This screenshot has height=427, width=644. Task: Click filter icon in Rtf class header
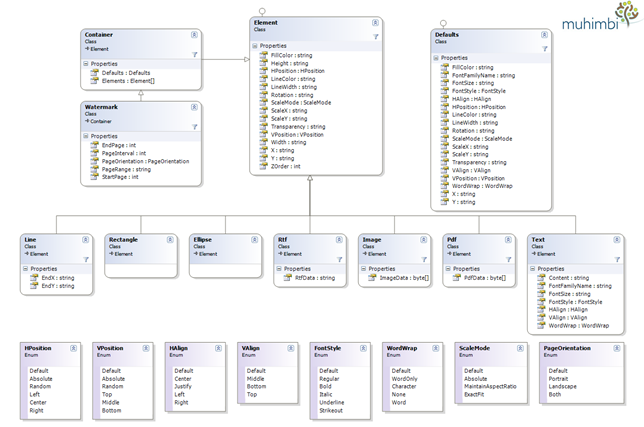coord(339,259)
